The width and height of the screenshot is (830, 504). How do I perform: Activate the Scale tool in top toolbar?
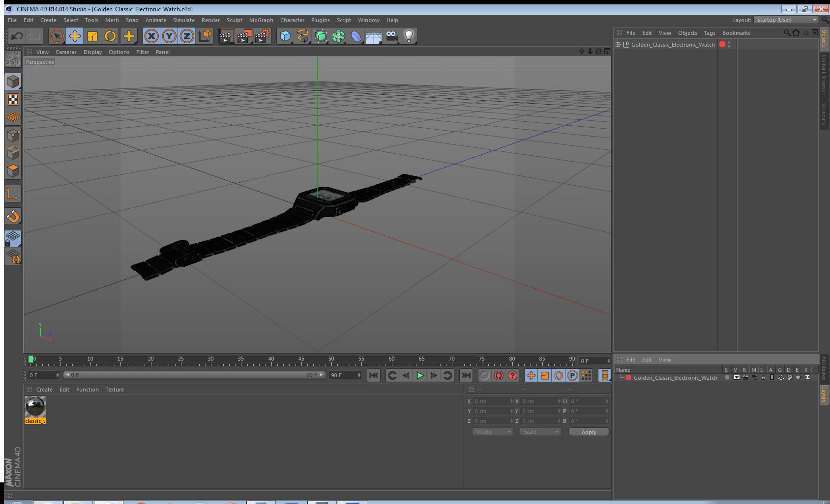point(92,36)
